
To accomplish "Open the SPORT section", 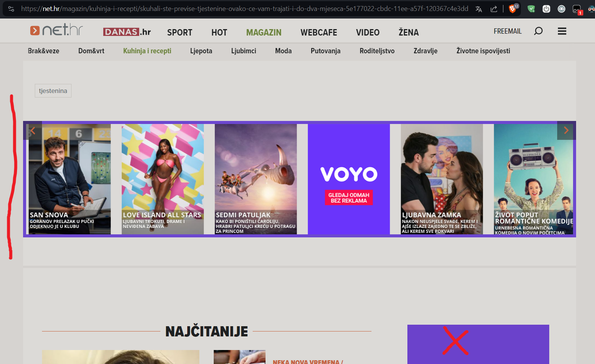I will 180,33.
